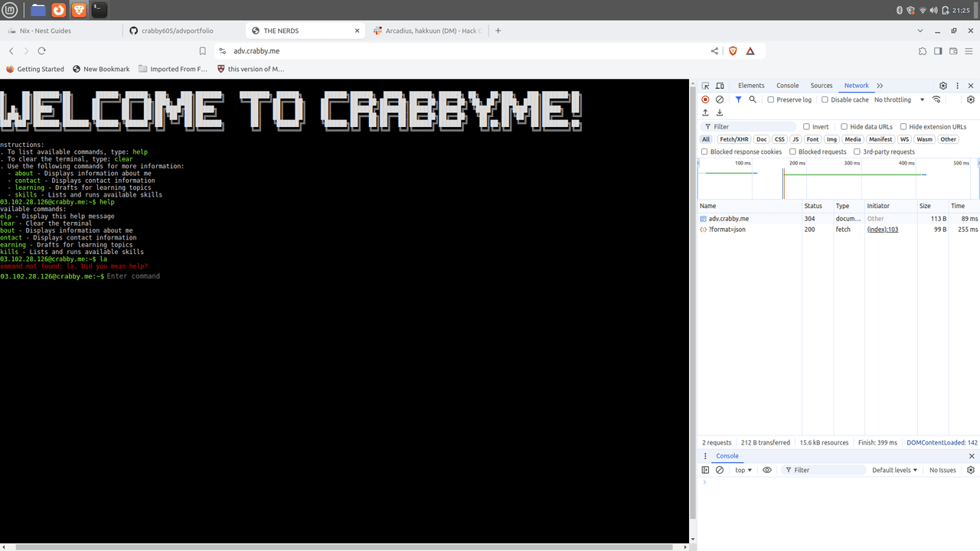Open the No throttling dropdown
Image resolution: width=980 pixels, height=551 pixels.
(x=899, y=99)
